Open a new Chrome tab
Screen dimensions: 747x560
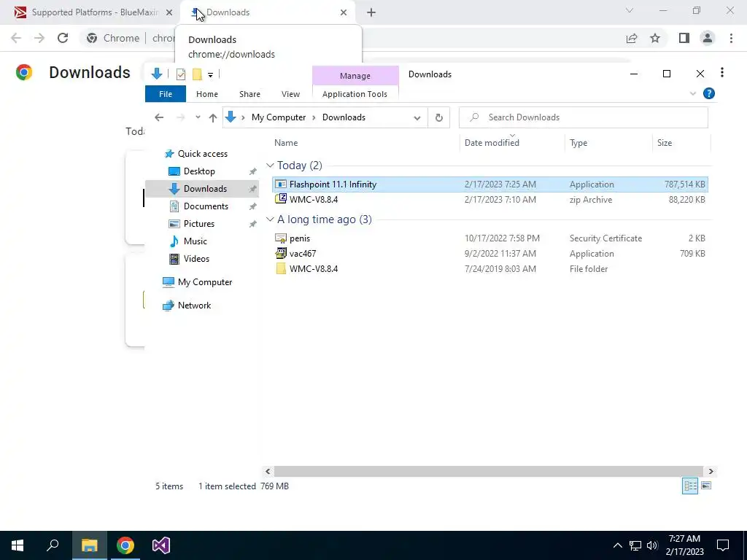(x=371, y=12)
